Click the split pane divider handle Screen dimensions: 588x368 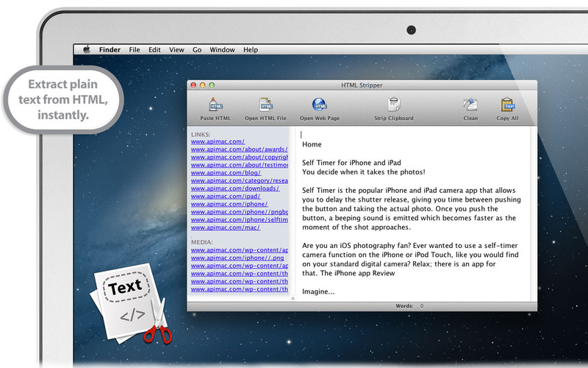(x=293, y=299)
